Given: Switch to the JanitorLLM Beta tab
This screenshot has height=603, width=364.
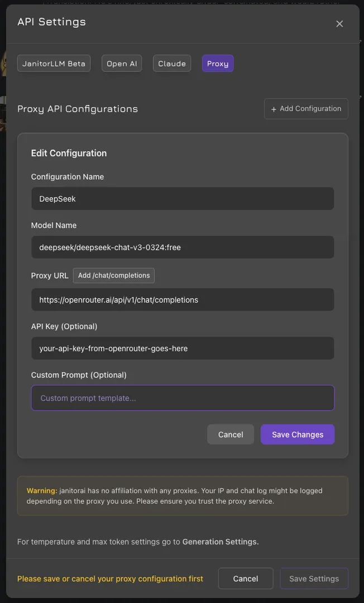Looking at the screenshot, I should (54, 64).
